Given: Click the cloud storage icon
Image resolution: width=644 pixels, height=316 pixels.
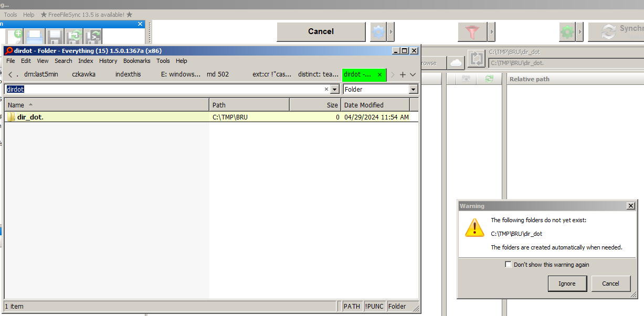Looking at the screenshot, I should [x=456, y=63].
